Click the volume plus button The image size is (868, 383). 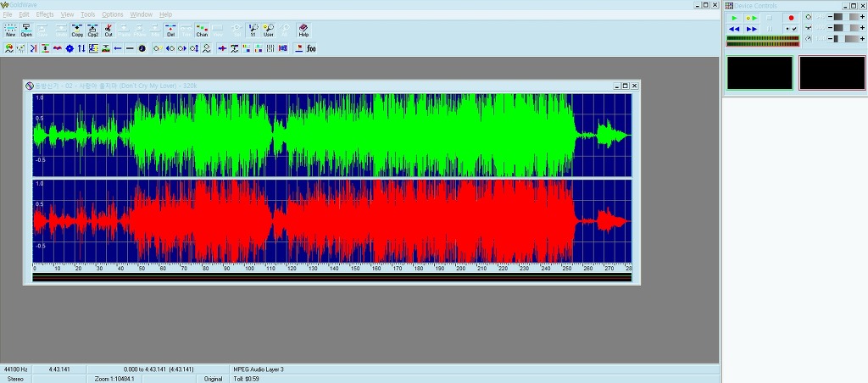(x=862, y=17)
